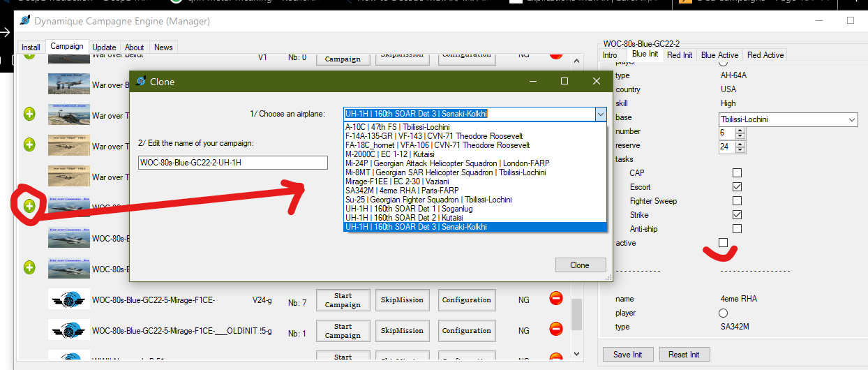The height and width of the screenshot is (370, 868).
Task: Start Campaign for OLDINIT row
Action: click(343, 331)
